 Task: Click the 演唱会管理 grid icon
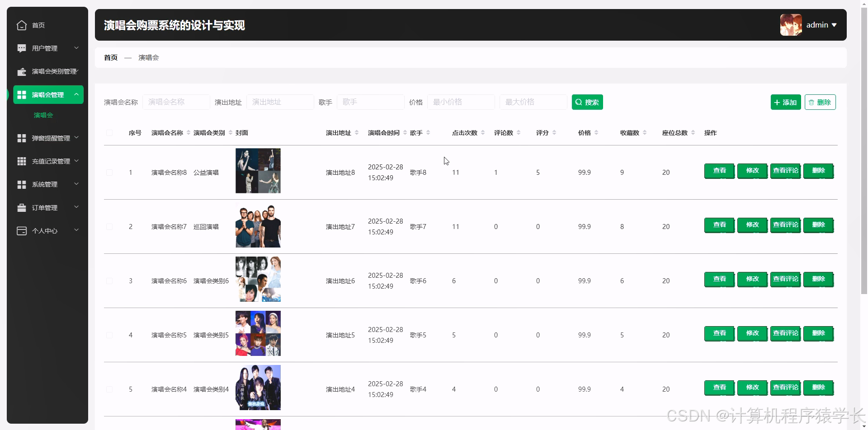pos(22,95)
